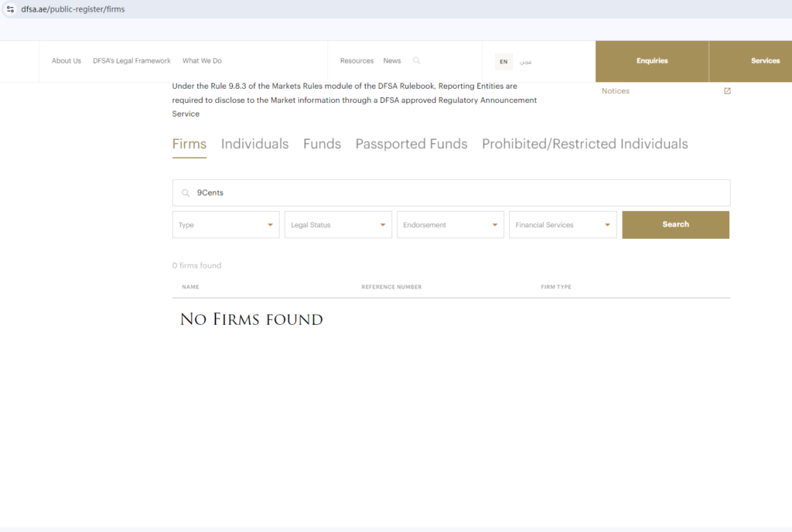Open the Financial Services dropdown

pos(563,224)
